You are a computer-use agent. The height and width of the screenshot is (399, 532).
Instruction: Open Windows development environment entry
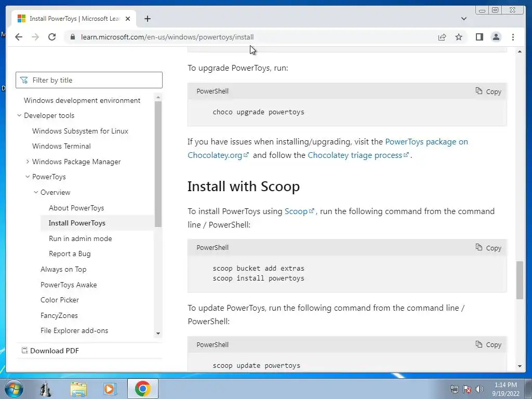click(82, 100)
